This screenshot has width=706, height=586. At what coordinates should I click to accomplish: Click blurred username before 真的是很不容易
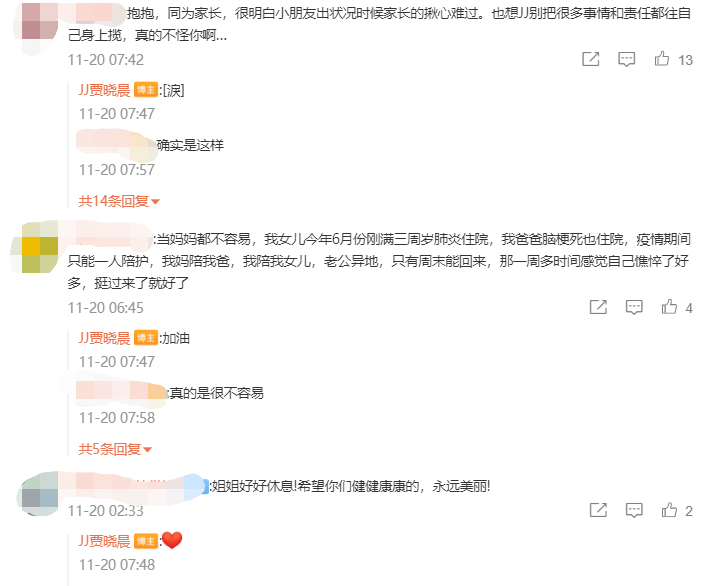[121, 391]
